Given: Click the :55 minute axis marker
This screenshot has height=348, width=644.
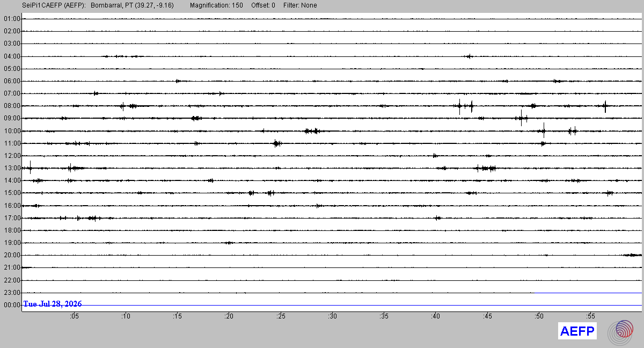Looking at the screenshot, I should (x=590, y=316).
